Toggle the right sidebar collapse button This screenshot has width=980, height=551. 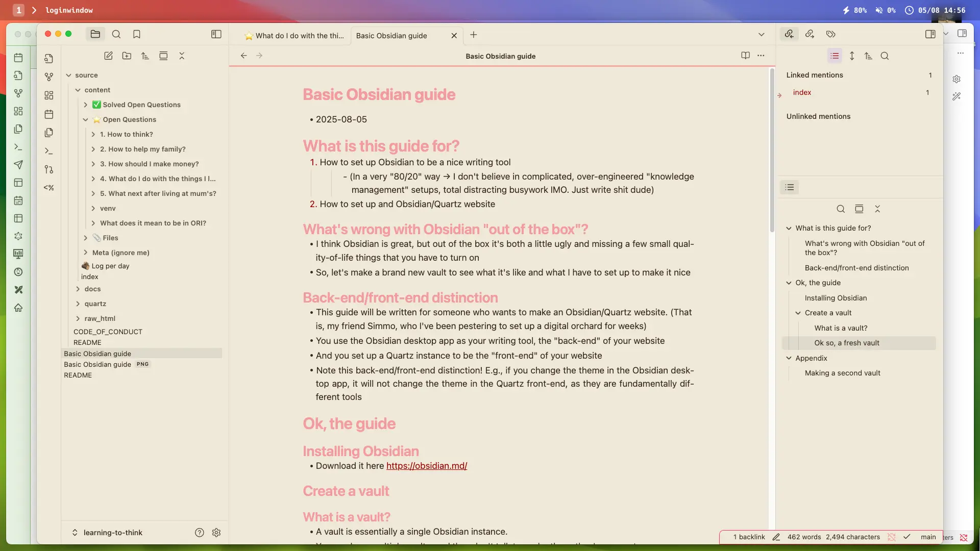[930, 34]
